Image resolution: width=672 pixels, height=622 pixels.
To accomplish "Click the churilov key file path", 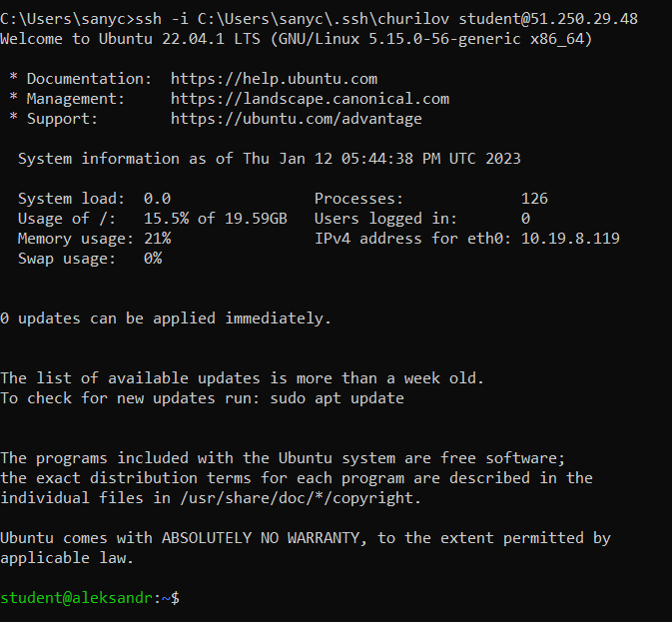I will (x=324, y=19).
